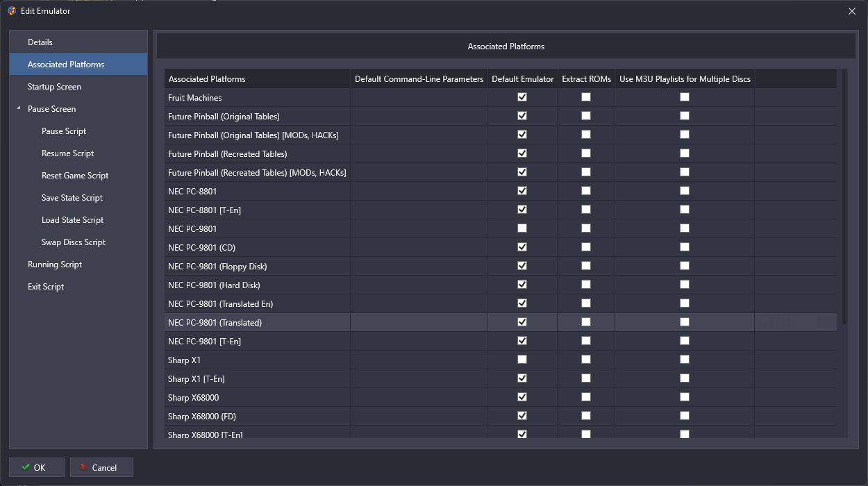Select Associated Platforms in the sidebar
Viewport: 868px width, 486px height.
click(x=78, y=65)
